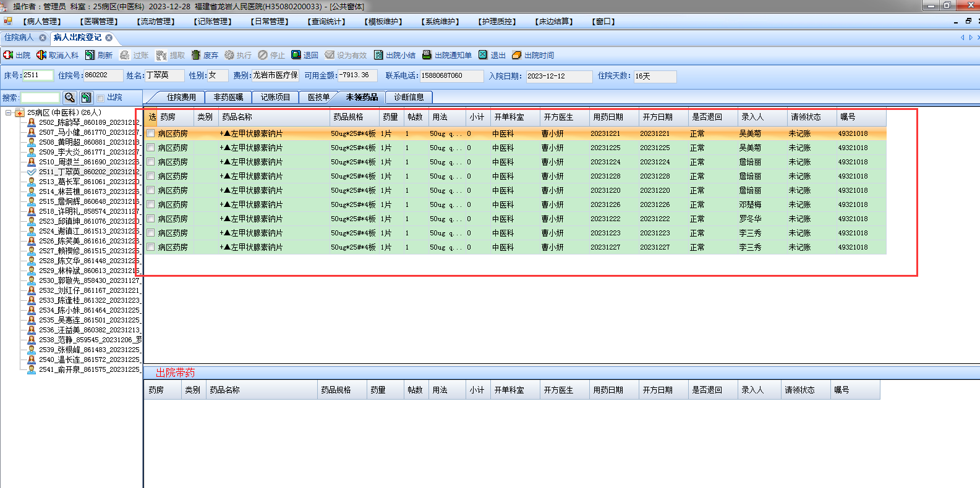Collapse the 25病区(中医科) tree node
Screen dimensions: 980x488
[9, 112]
